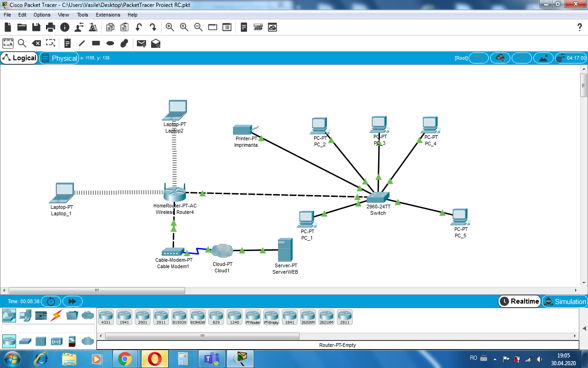Open the Extensions menu
Image resolution: width=588 pixels, height=368 pixels.
point(108,15)
